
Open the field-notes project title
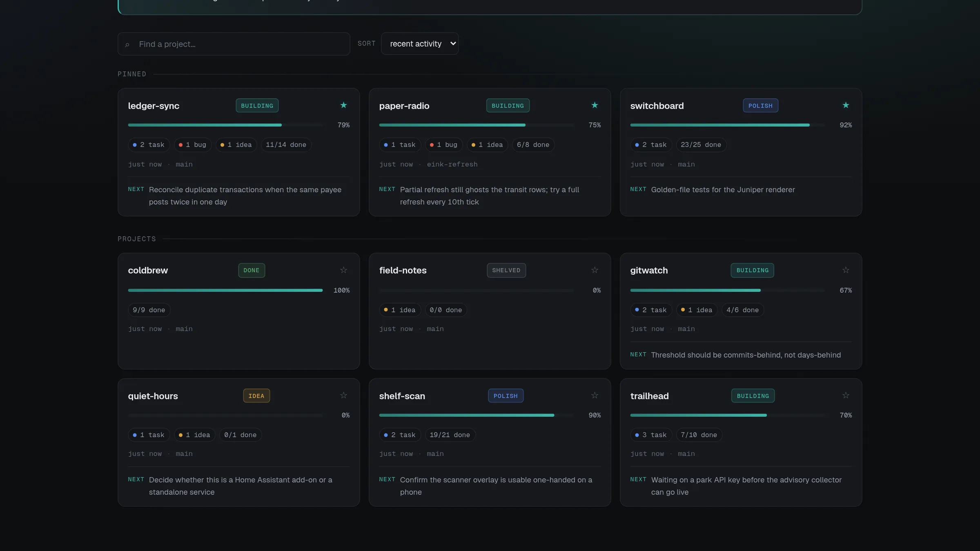(403, 270)
